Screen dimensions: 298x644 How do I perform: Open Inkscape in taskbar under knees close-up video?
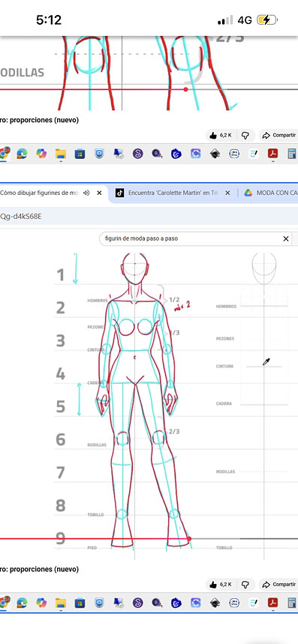(214, 154)
